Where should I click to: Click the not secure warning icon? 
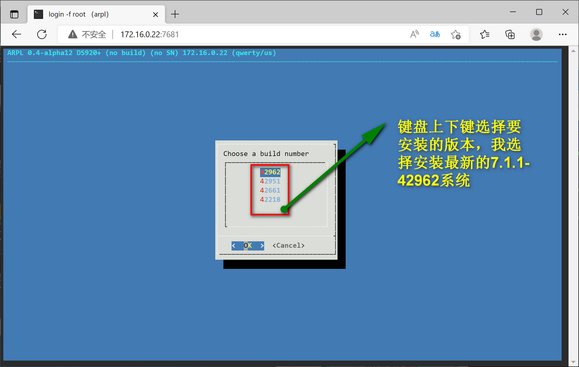(x=72, y=34)
